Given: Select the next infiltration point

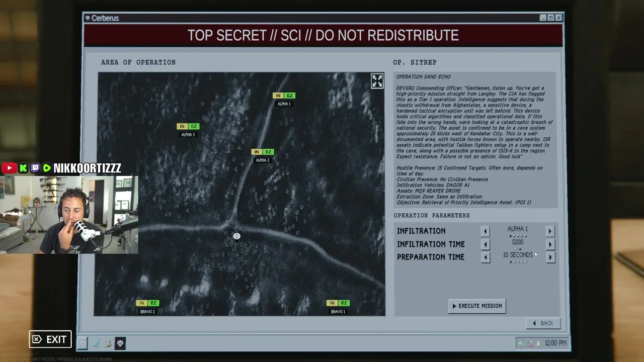Looking at the screenshot, I should pyautogui.click(x=549, y=231).
